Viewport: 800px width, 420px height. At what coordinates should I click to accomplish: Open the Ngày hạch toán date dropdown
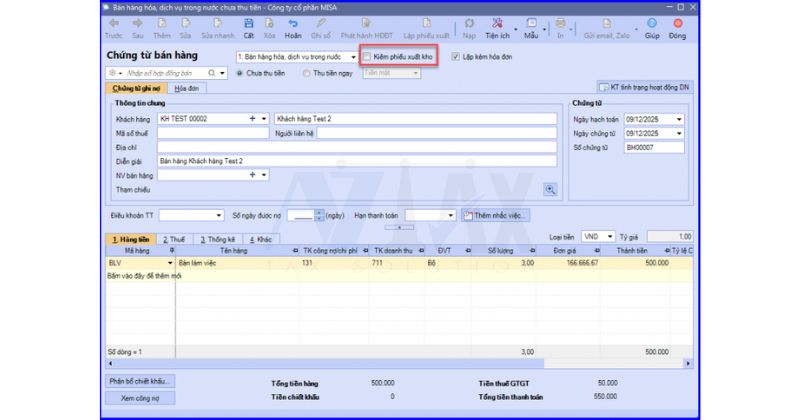click(x=679, y=119)
